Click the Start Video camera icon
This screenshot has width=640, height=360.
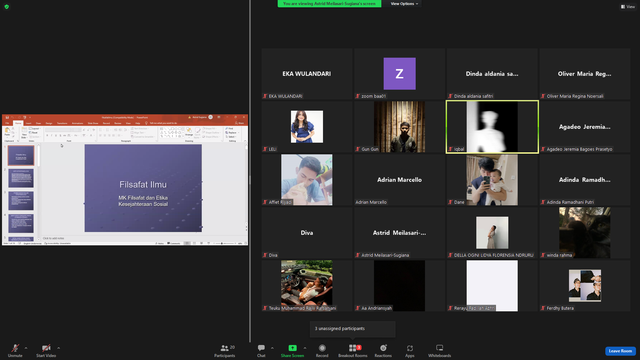click(46, 348)
